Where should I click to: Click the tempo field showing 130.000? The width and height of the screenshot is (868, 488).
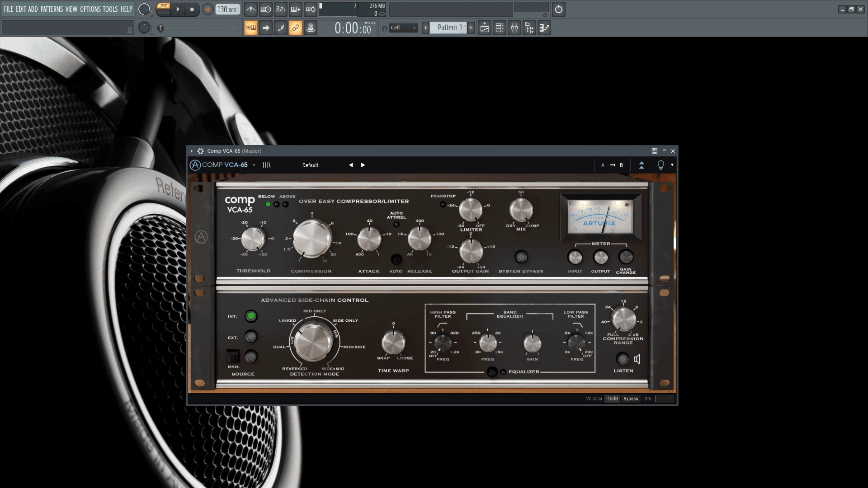tap(227, 9)
